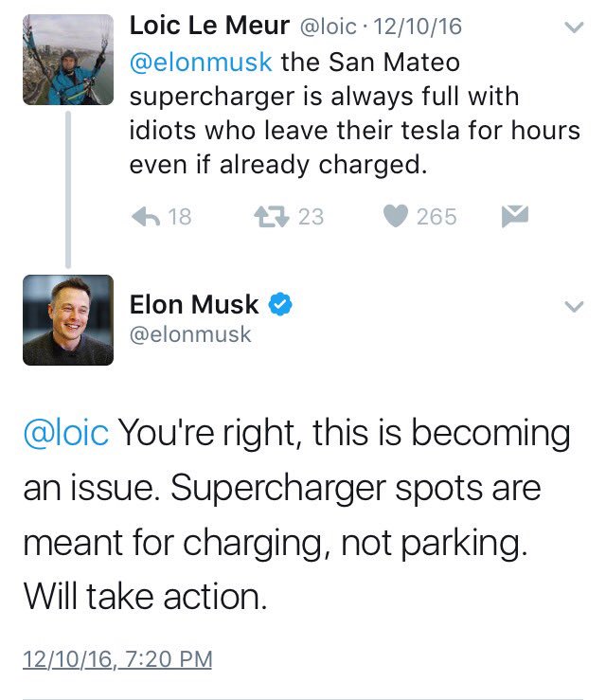Click the 12/10/16 date on Loic's tweet
The image size is (606, 700).
[418, 27]
